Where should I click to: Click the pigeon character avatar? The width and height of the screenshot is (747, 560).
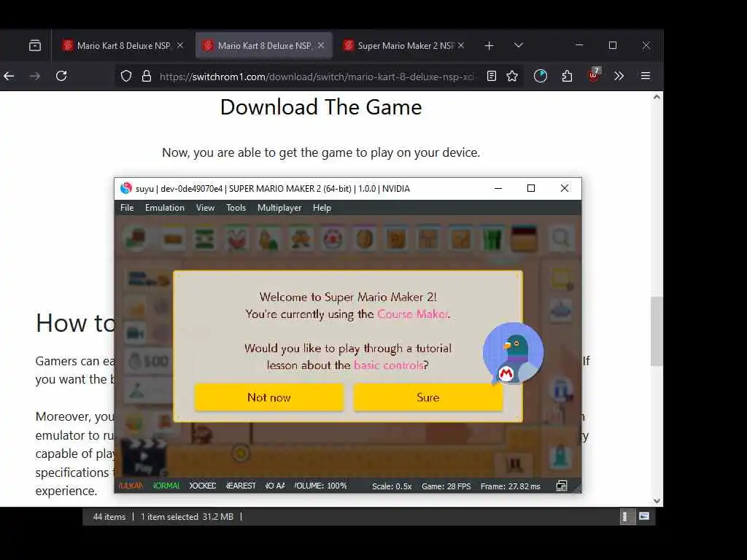point(513,353)
